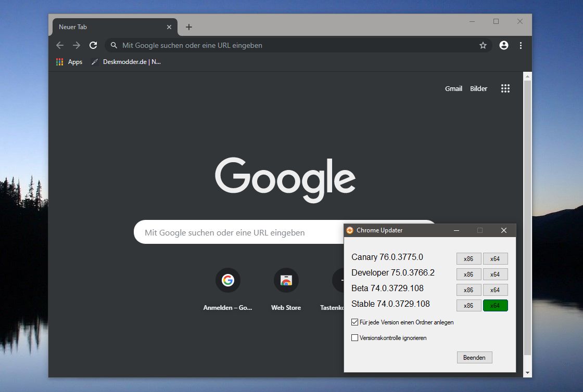Close the Neuer Tab tab

point(169,27)
